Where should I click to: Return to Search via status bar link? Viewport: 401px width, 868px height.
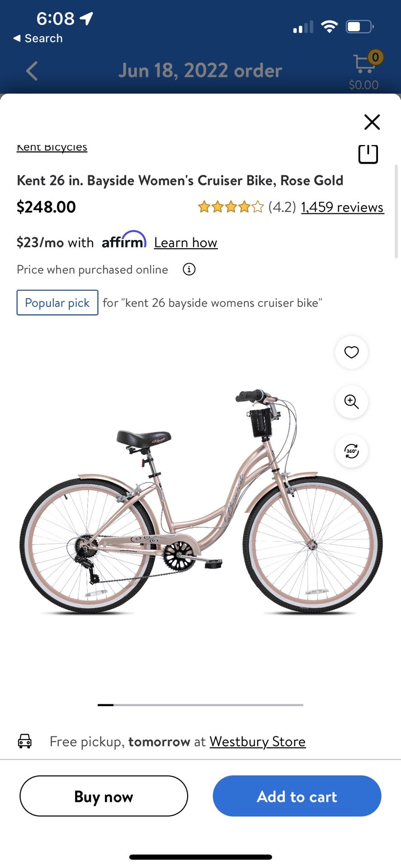pyautogui.click(x=38, y=38)
